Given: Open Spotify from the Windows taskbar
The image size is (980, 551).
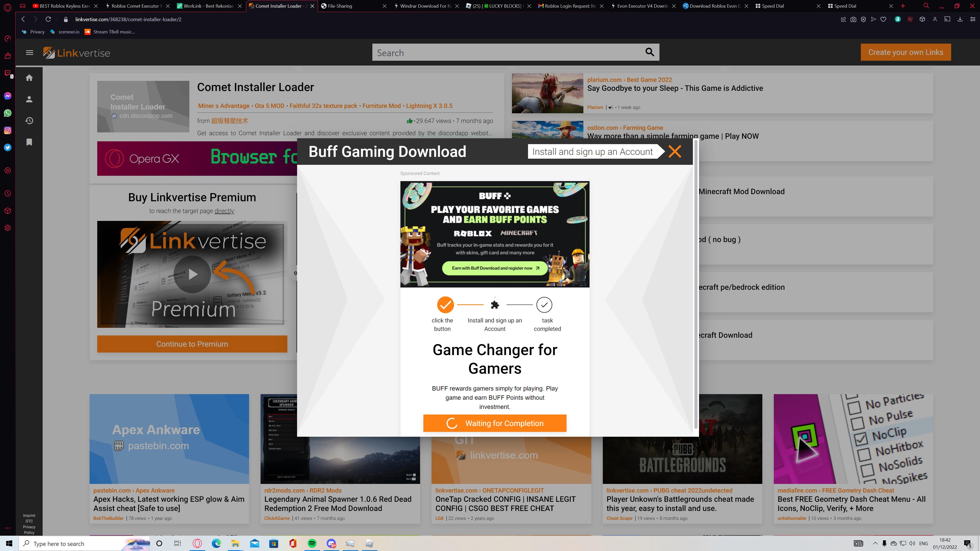Looking at the screenshot, I should (x=312, y=543).
